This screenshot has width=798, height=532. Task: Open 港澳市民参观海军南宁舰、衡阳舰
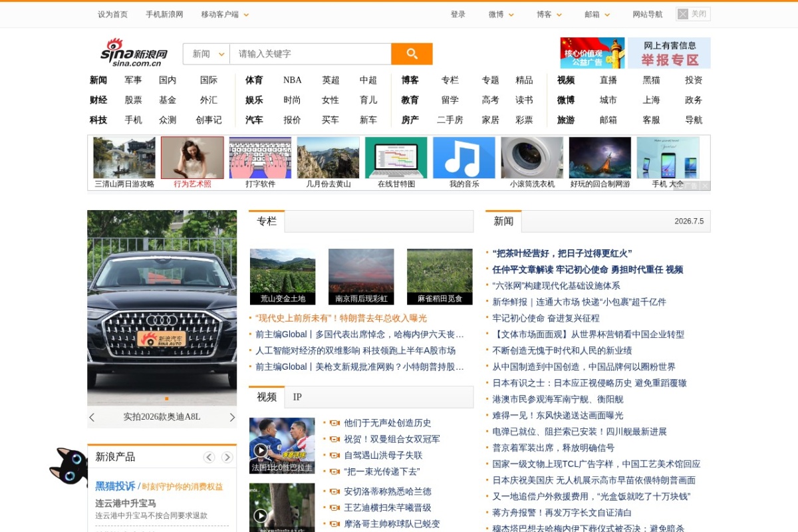[x=557, y=399]
